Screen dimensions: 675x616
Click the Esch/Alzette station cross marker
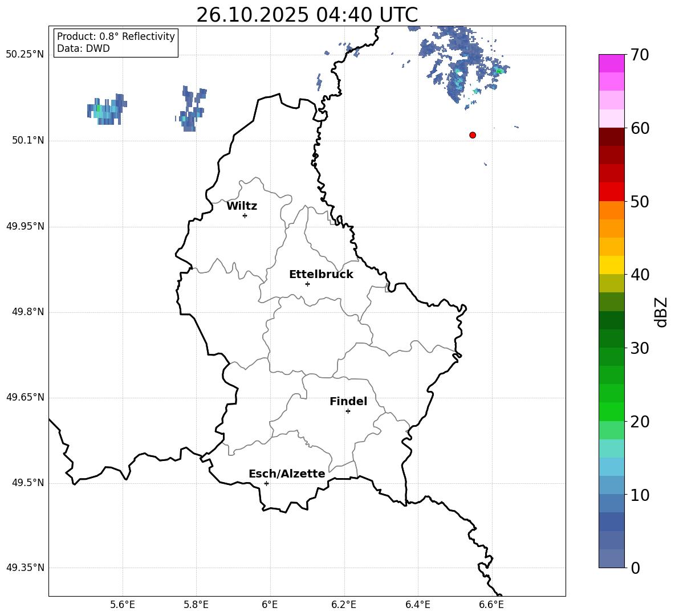(x=266, y=483)
